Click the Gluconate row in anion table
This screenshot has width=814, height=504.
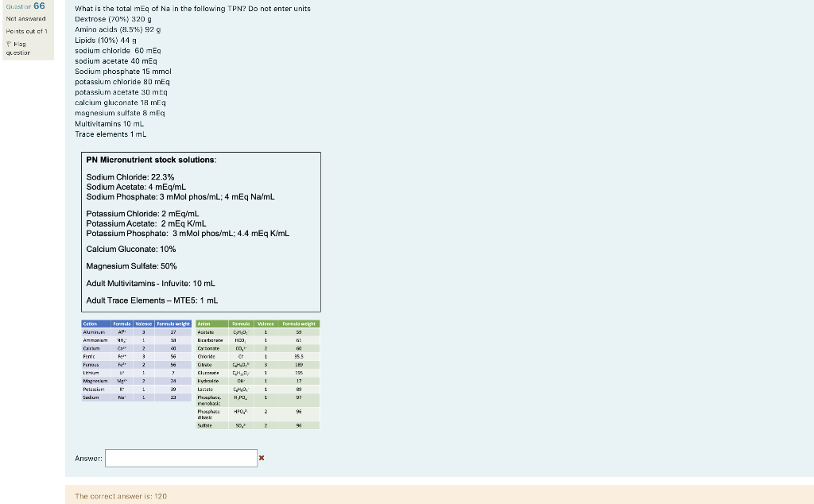pos(258,373)
